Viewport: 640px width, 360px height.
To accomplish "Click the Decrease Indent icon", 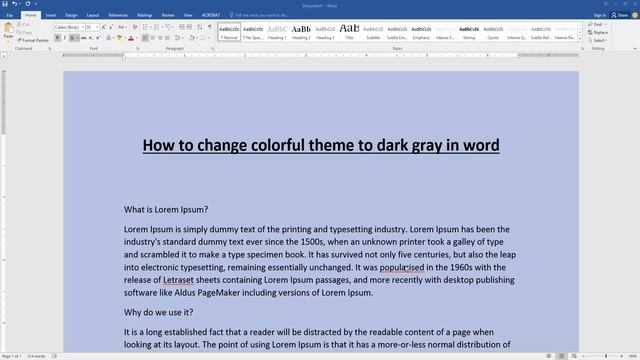I will tap(182, 27).
